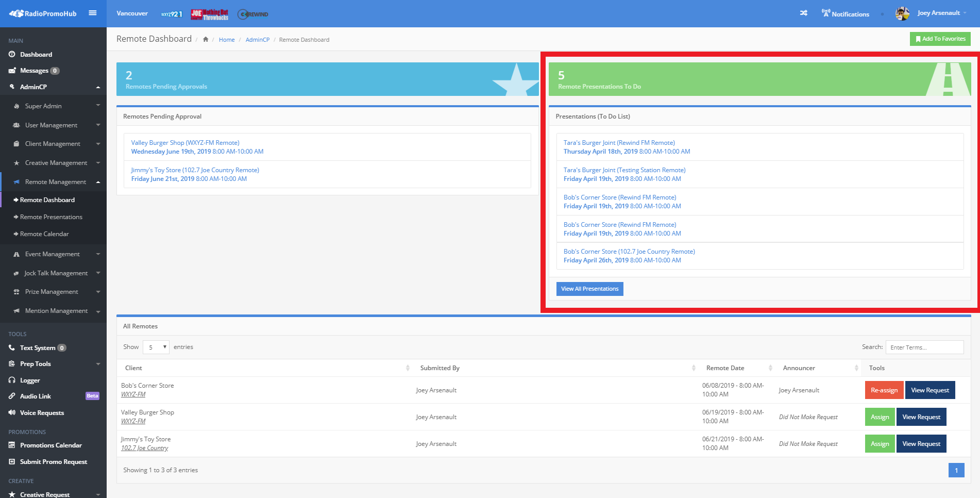Click the hamburger menu icon in header
This screenshot has height=498, width=980.
point(93,13)
